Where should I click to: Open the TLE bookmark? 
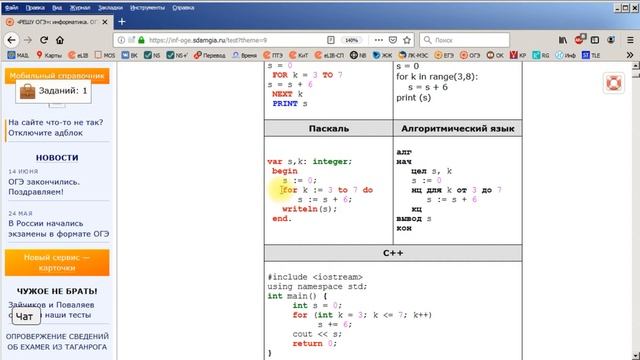tap(591, 55)
